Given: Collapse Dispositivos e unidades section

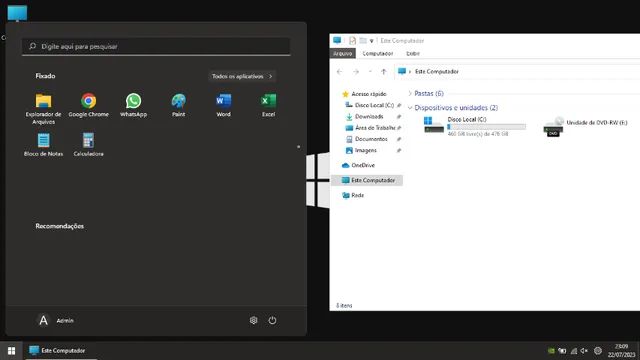Looking at the screenshot, I should click(410, 108).
